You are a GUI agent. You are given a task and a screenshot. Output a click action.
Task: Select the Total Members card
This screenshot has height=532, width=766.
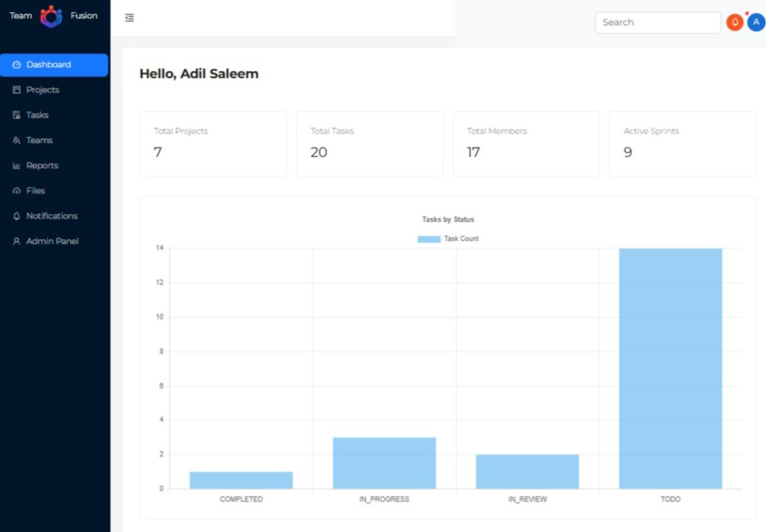(526, 144)
